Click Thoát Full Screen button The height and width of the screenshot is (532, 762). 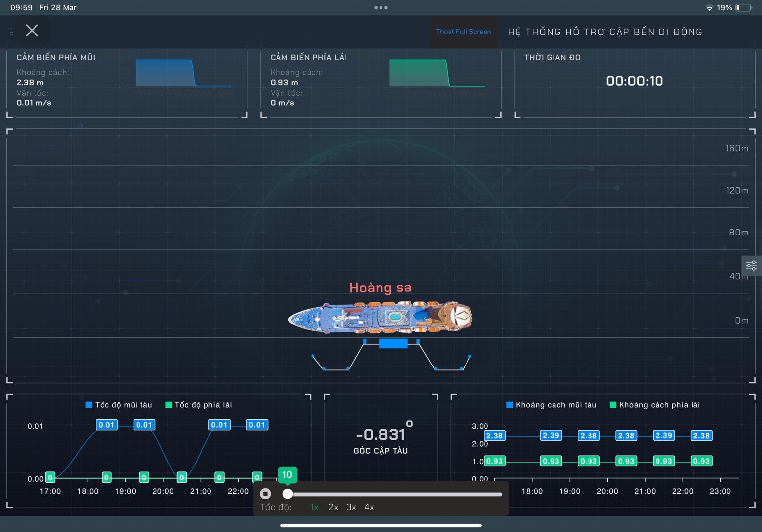[463, 32]
